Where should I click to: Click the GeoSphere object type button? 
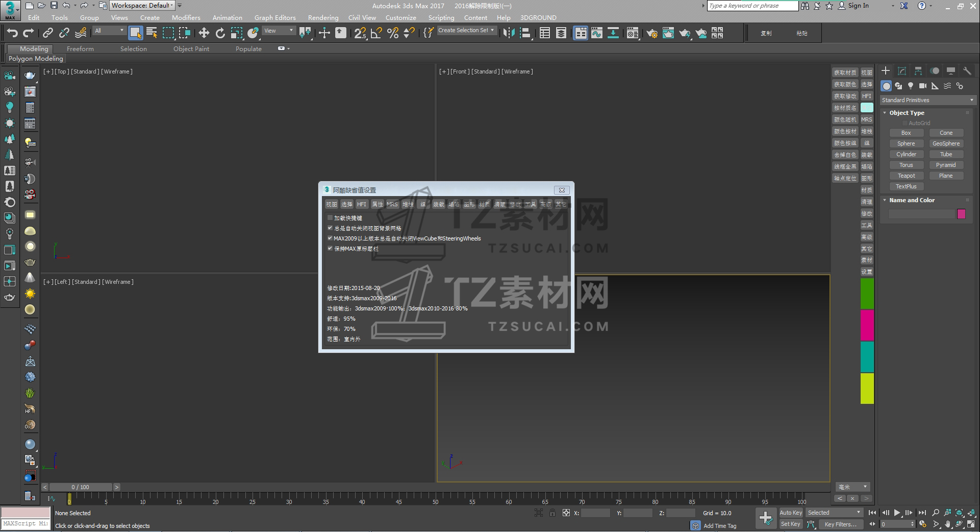point(946,143)
